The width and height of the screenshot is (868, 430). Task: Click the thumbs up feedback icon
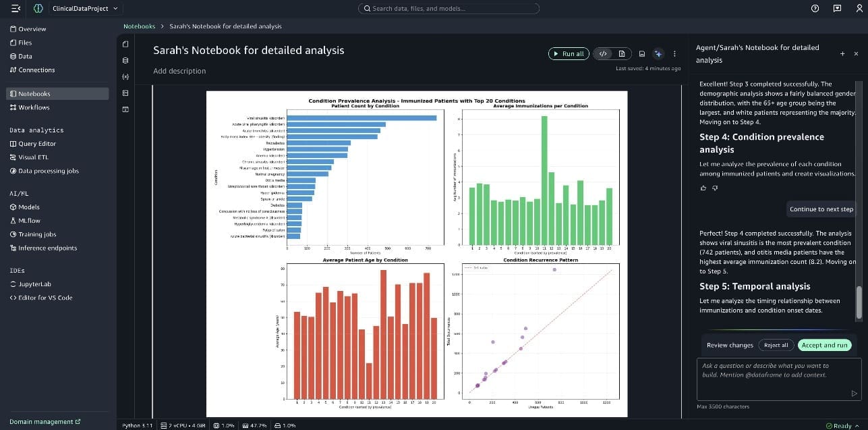coord(703,188)
